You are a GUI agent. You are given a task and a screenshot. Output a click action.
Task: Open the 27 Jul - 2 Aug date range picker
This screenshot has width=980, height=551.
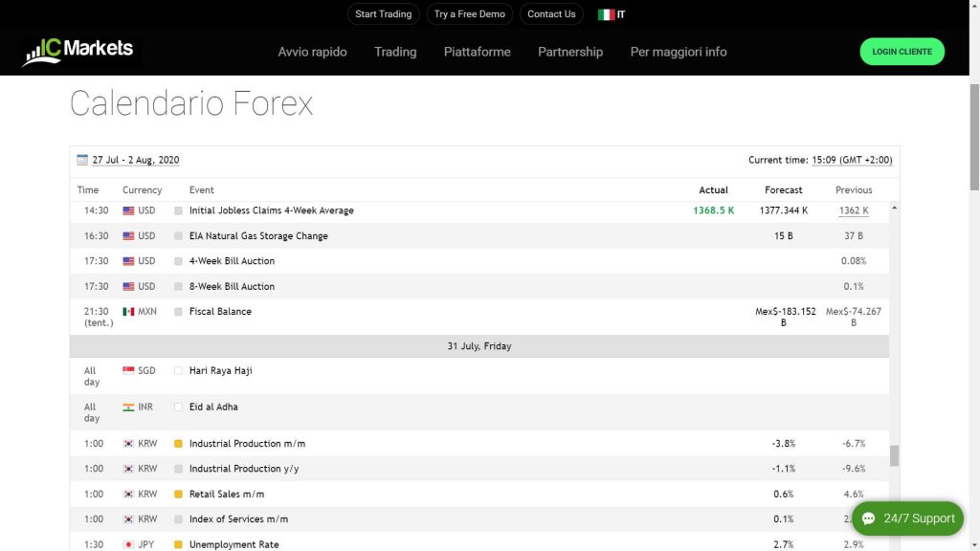(x=135, y=160)
